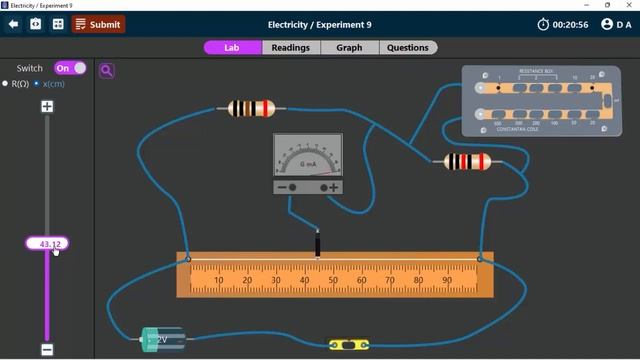Click the RESISTANCE BOX title label
Screen dimensions: 640x360
(x=536, y=71)
